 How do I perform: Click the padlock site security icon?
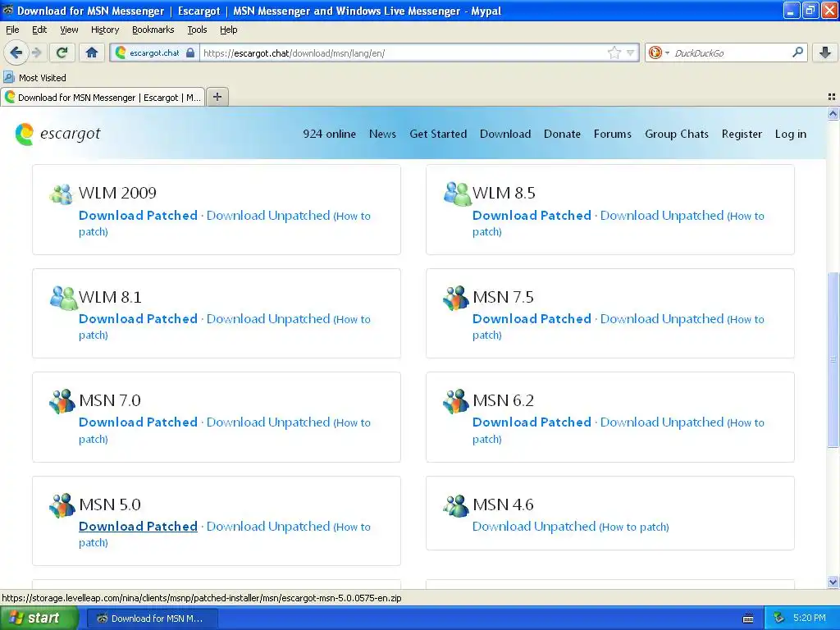click(190, 52)
